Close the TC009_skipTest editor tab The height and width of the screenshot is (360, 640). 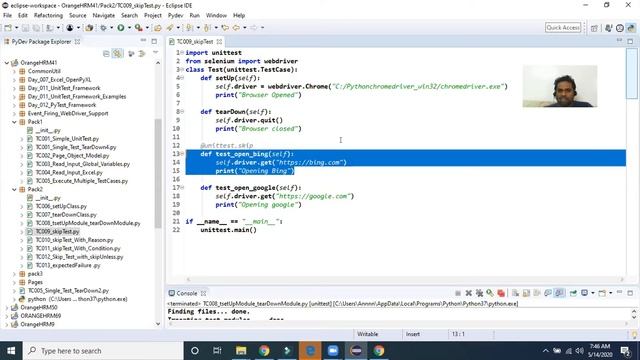pyautogui.click(x=219, y=42)
